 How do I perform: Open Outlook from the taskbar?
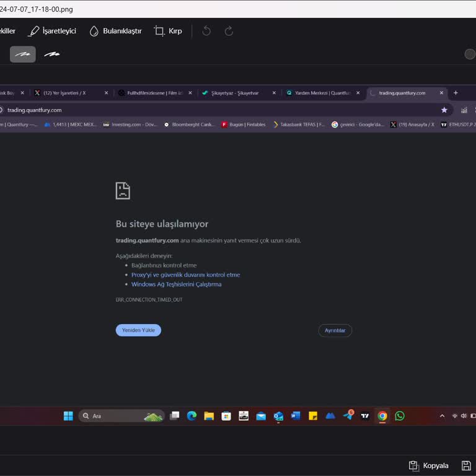pos(278,416)
